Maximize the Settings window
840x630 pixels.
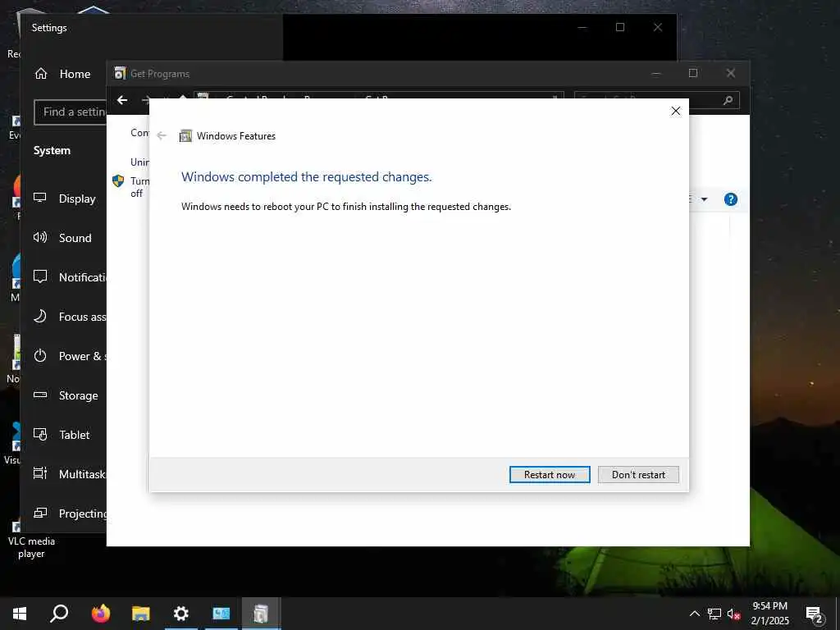point(620,27)
